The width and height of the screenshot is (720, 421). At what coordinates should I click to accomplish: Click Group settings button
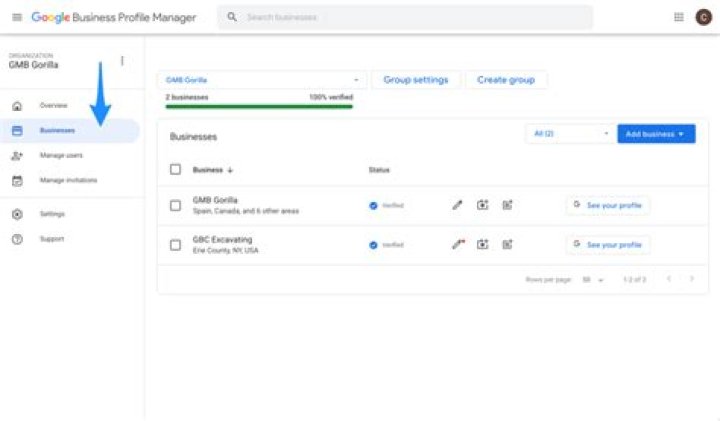point(416,80)
